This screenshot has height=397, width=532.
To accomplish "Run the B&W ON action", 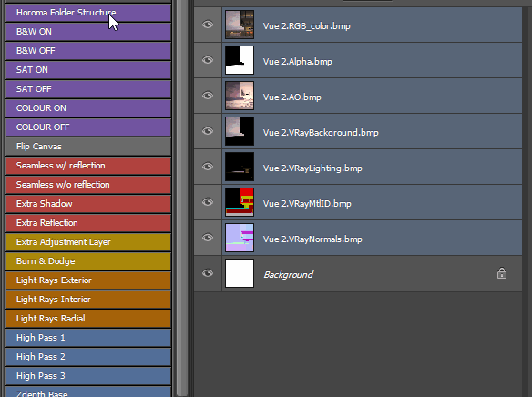I will (x=87, y=32).
